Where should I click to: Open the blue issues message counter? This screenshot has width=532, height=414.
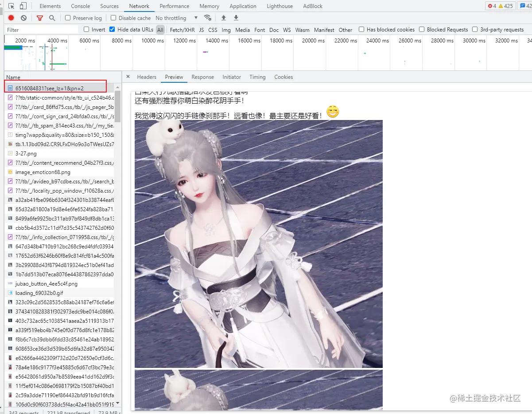525,6
